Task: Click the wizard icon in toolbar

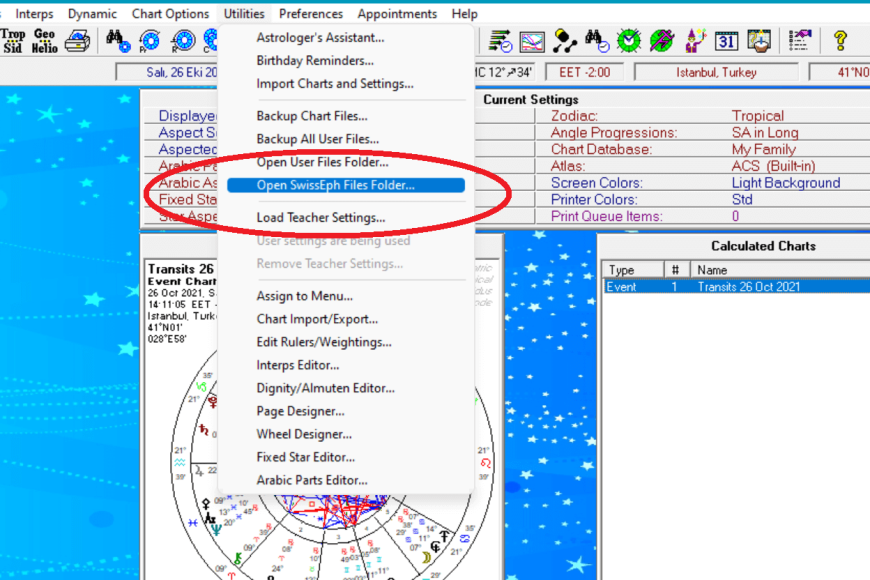Action: 695,41
